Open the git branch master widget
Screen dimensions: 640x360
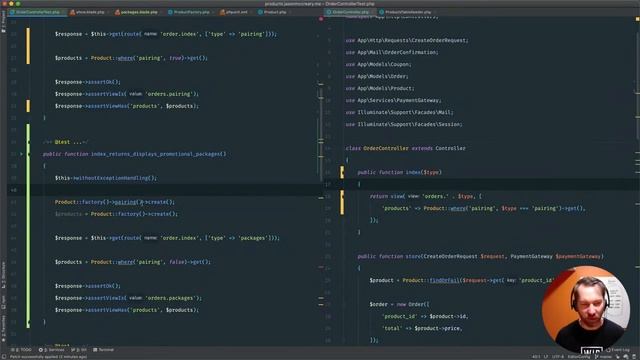pyautogui.click(x=602, y=357)
